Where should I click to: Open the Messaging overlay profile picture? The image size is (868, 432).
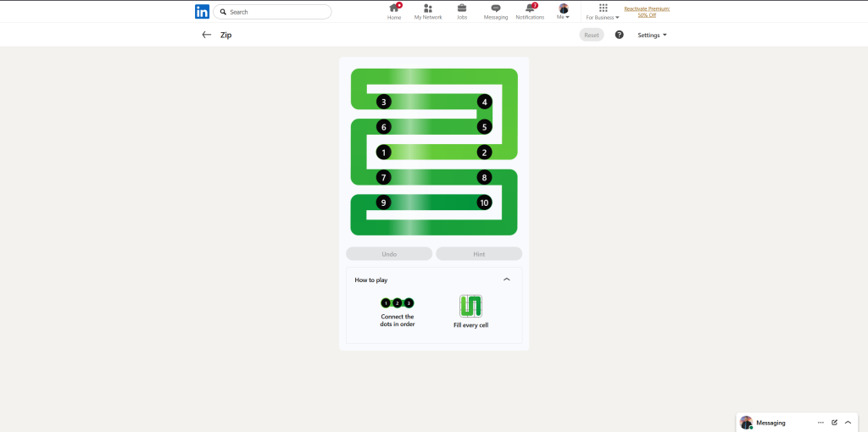pyautogui.click(x=746, y=423)
